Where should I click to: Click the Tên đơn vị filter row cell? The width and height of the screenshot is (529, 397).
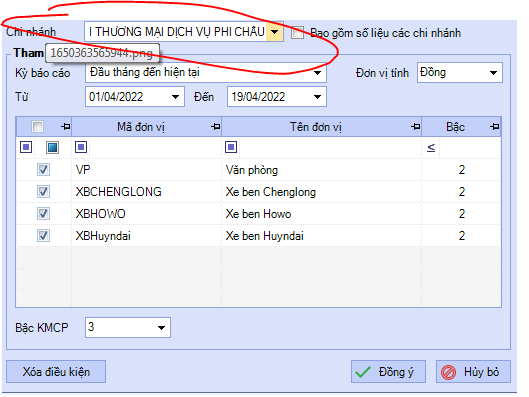pyautogui.click(x=322, y=147)
